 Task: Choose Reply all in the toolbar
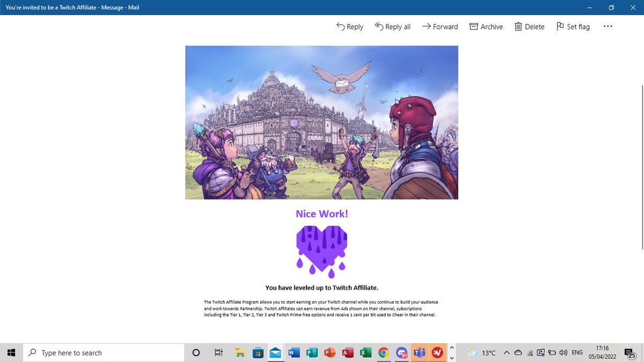point(392,26)
